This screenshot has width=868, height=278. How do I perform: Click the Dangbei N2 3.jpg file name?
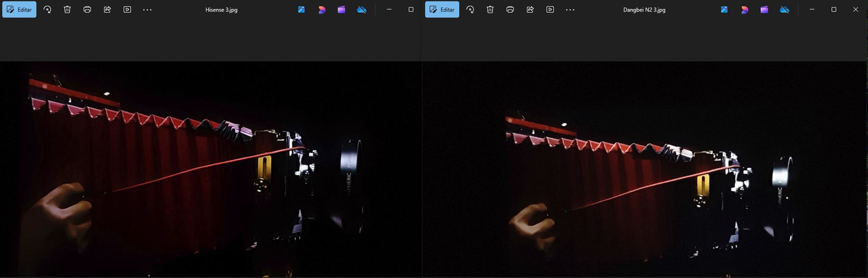coord(644,9)
